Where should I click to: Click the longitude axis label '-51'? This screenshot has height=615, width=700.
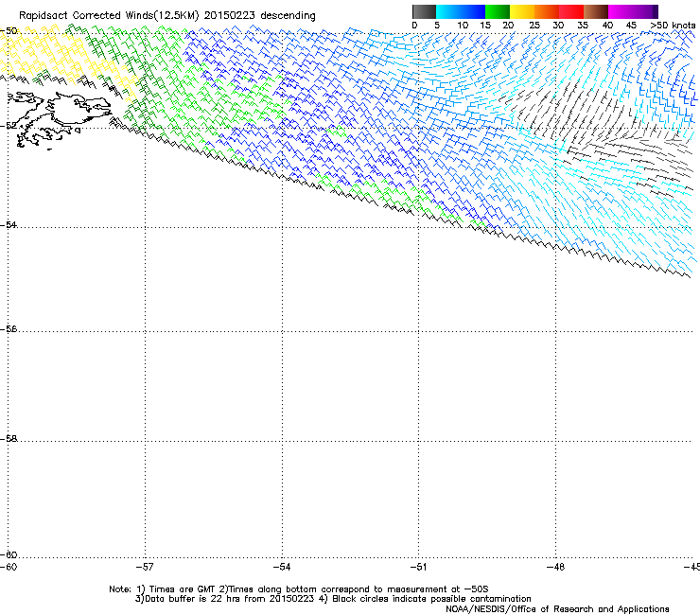[x=418, y=567]
